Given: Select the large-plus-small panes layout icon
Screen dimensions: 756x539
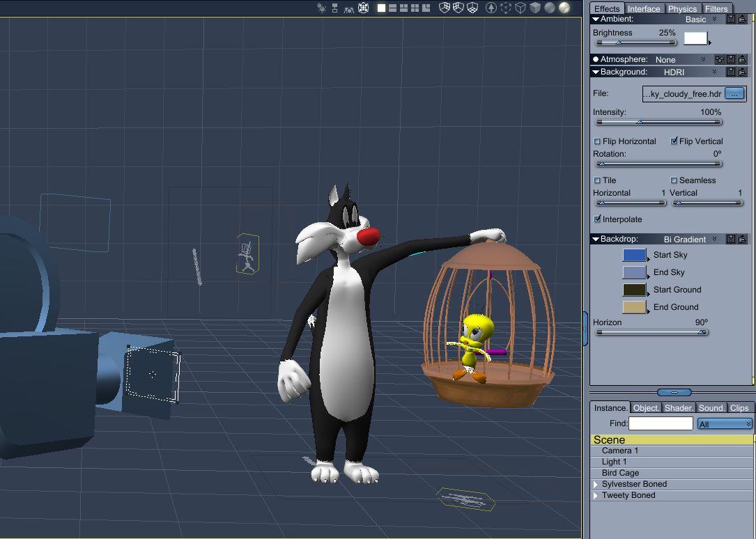Looking at the screenshot, I should tap(426, 8).
